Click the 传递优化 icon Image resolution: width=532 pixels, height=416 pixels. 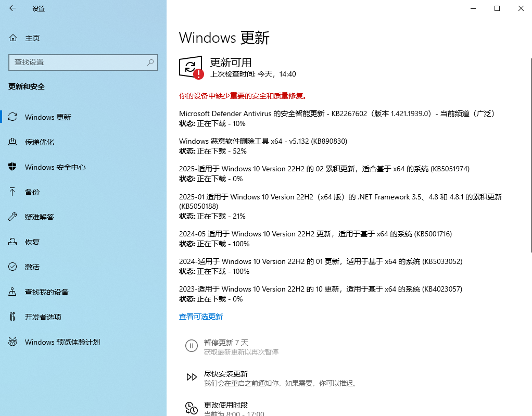pyautogui.click(x=12, y=142)
